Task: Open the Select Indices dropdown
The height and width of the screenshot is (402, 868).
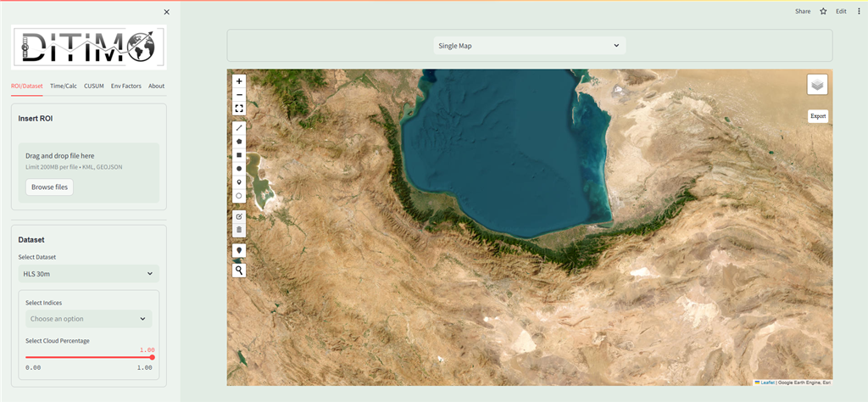Action: [x=89, y=319]
